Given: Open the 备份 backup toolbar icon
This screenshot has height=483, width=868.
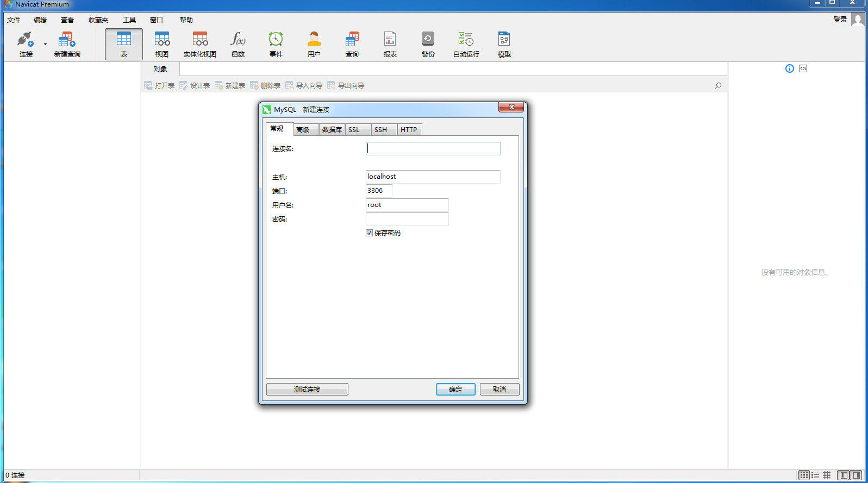Looking at the screenshot, I should tap(428, 44).
